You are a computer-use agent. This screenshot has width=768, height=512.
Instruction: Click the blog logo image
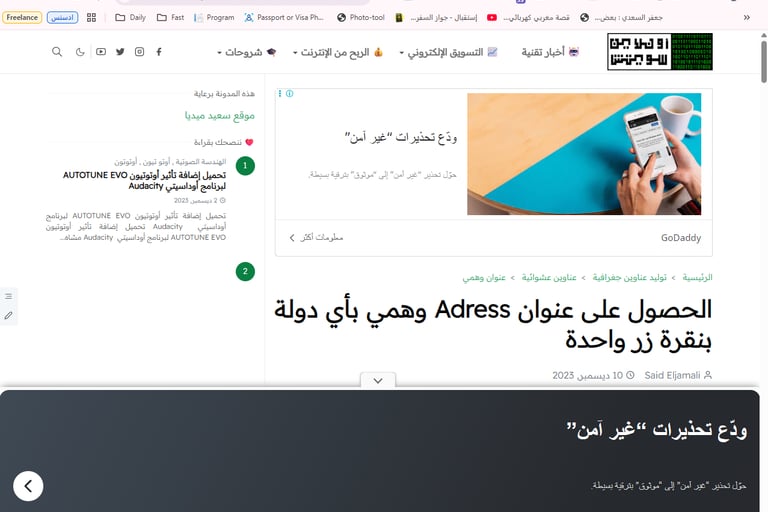tap(660, 51)
